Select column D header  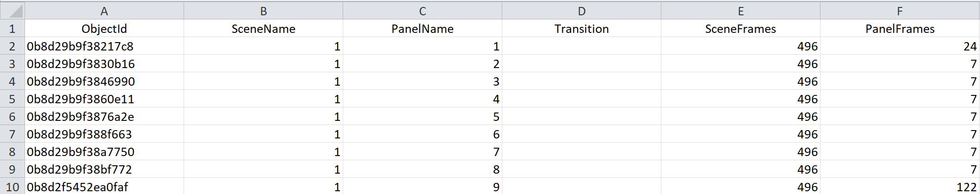point(581,11)
